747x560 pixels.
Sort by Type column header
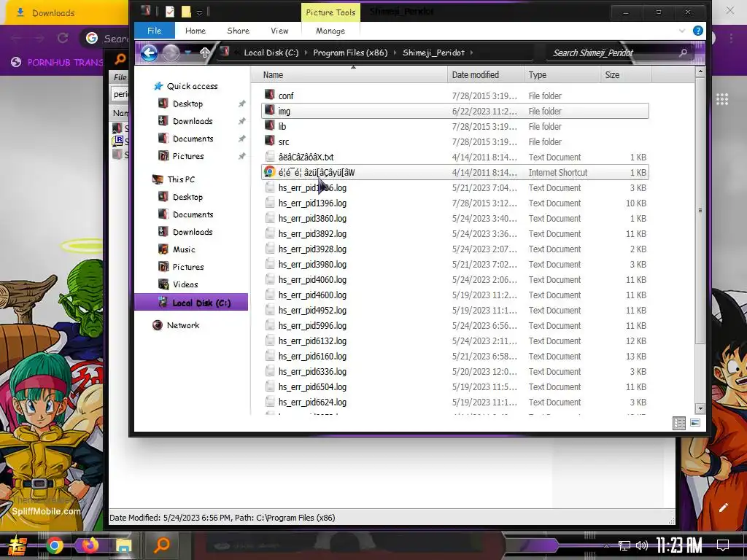click(x=561, y=75)
